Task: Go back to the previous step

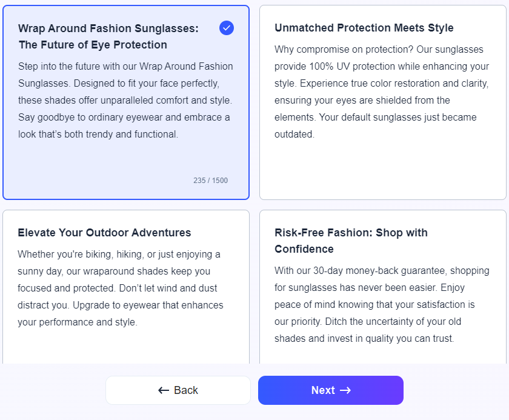Action: click(178, 390)
